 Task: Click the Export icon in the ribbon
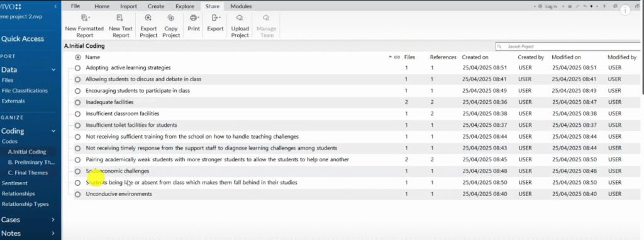pyautogui.click(x=215, y=18)
